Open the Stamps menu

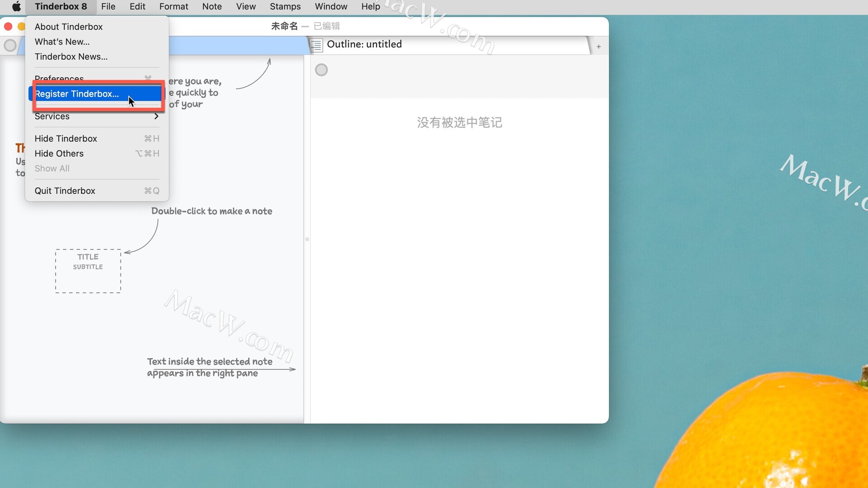(285, 6)
